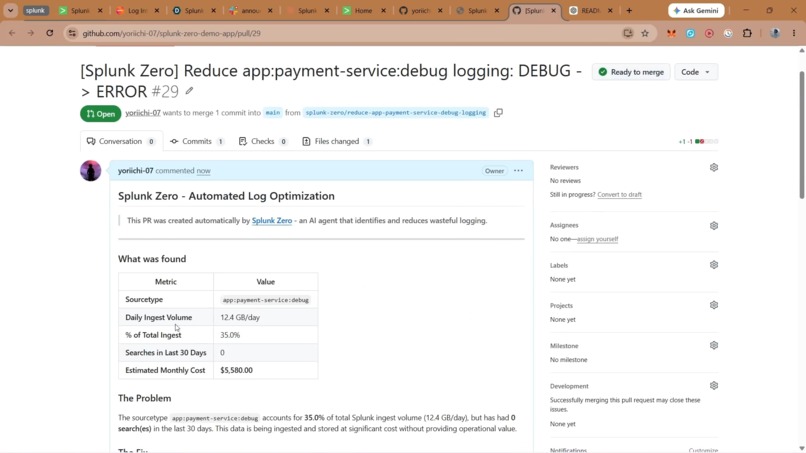This screenshot has height=453, width=806.
Task: Open the browser profile avatar
Action: 775,33
